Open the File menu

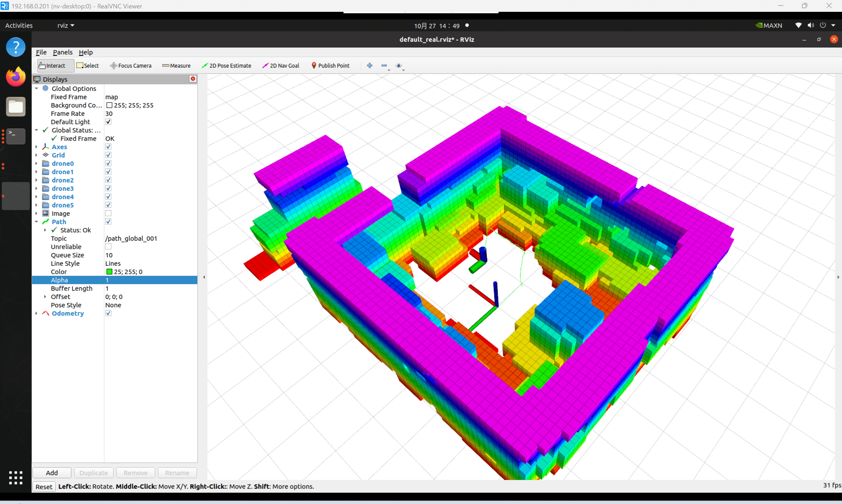[x=41, y=52]
